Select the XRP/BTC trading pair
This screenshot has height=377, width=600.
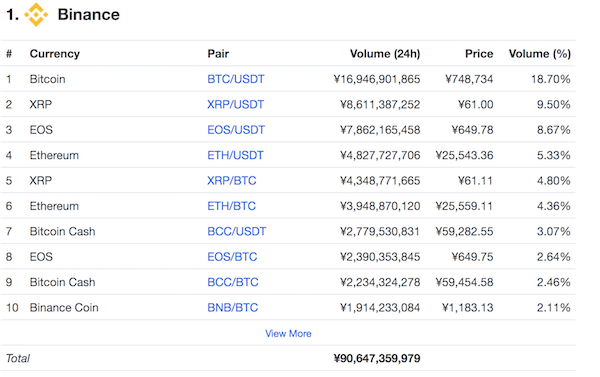(x=232, y=181)
